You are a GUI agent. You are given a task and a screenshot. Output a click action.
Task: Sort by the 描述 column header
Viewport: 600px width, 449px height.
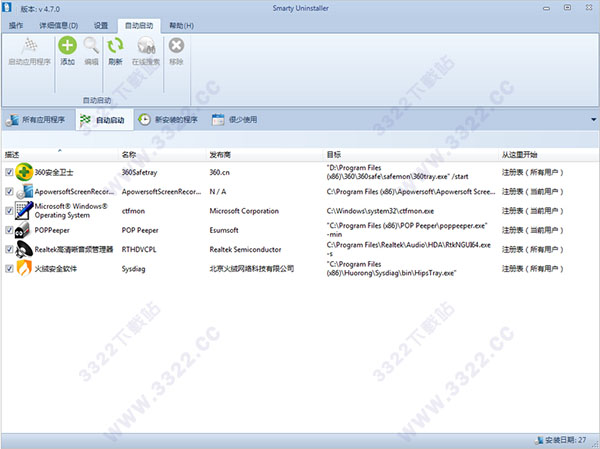60,155
